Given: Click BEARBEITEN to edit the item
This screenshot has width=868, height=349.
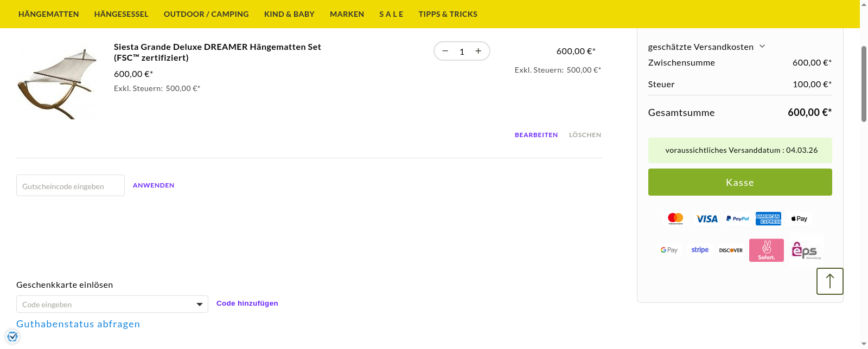Looking at the screenshot, I should point(536,135).
